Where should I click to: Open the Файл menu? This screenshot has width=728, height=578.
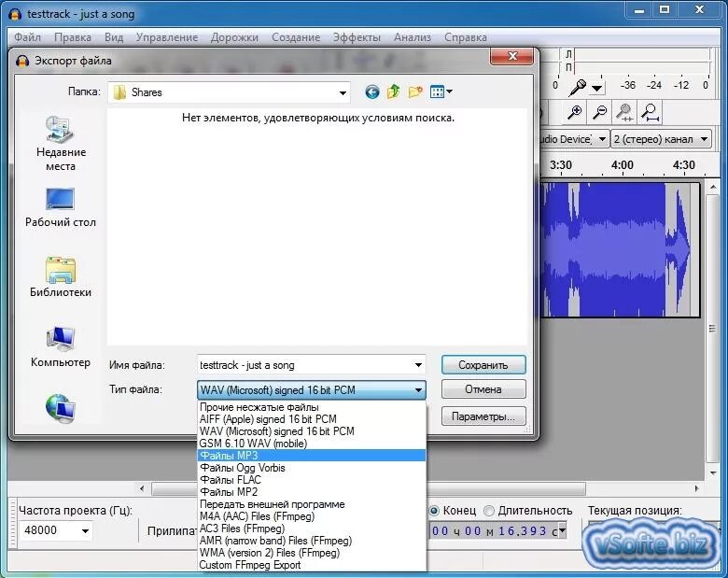27,37
